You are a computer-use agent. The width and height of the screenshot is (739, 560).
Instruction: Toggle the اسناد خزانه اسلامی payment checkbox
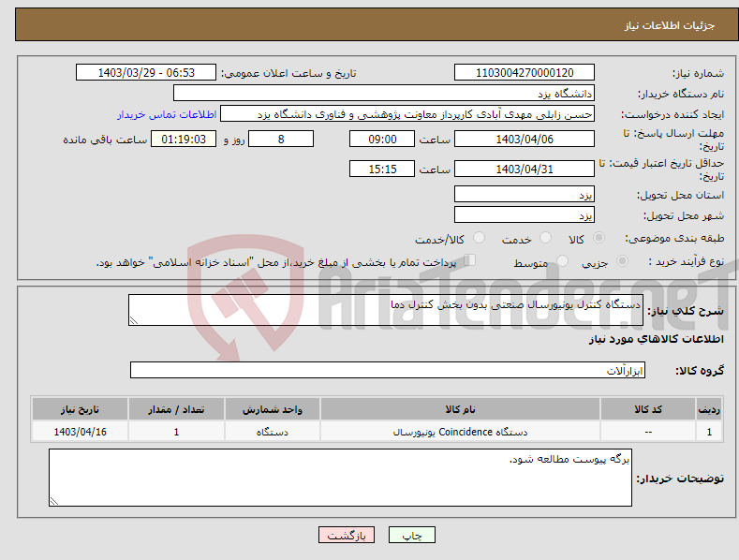tap(469, 260)
